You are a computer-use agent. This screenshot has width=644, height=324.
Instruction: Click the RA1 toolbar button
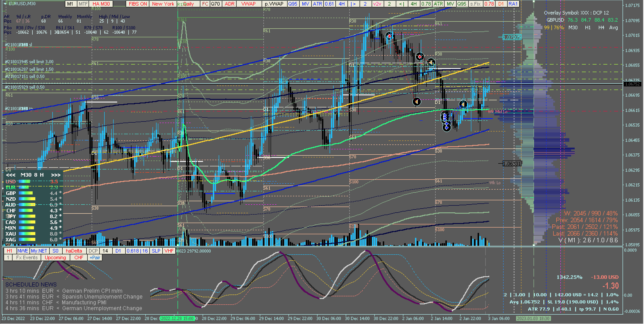tap(513, 4)
